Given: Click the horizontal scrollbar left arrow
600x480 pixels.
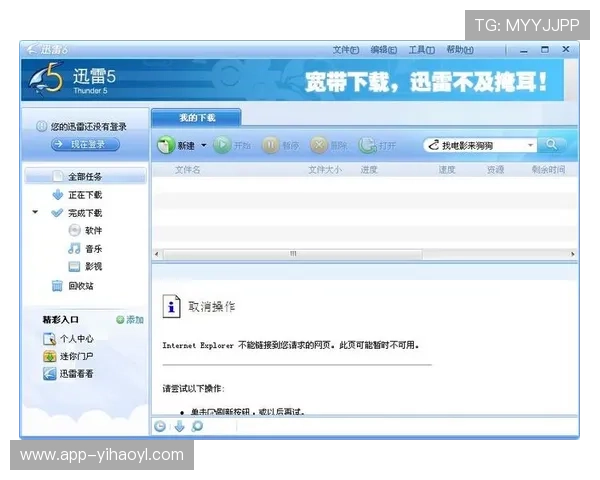Looking at the screenshot, I should (x=157, y=254).
